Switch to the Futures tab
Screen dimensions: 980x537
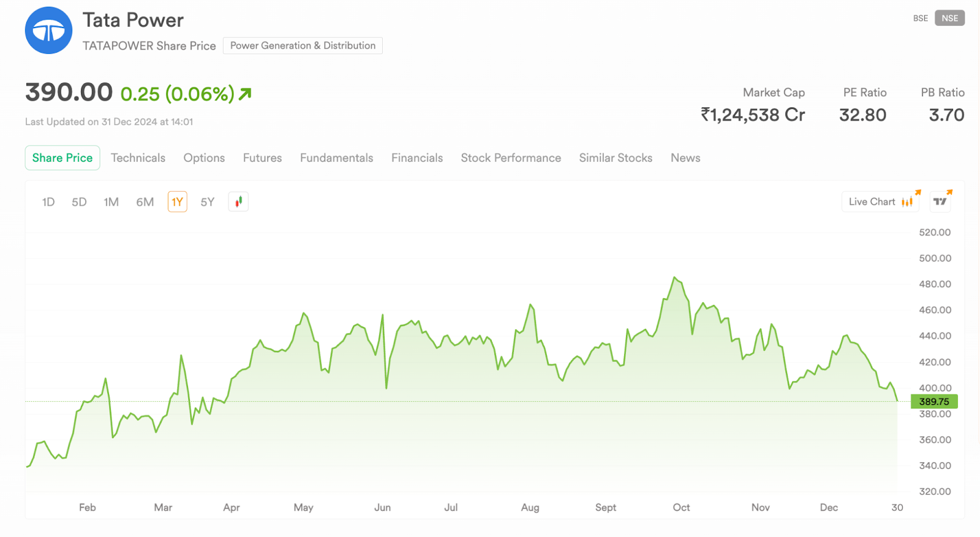tap(262, 158)
